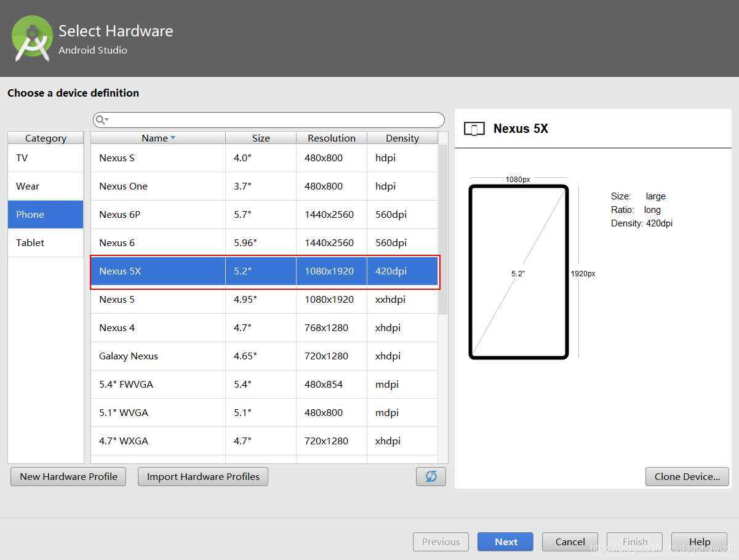Click the search magnifier icon
739x560 pixels.
[x=102, y=120]
